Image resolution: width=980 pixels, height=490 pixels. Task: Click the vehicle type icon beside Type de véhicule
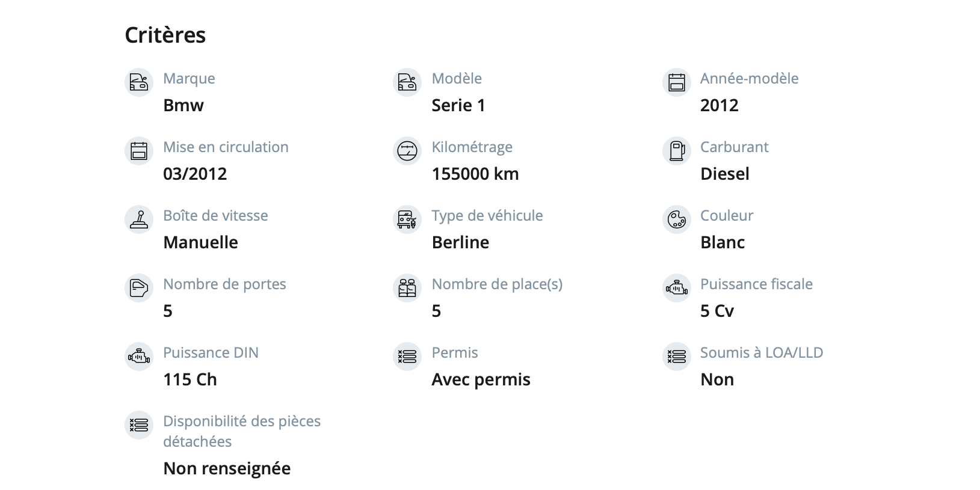[407, 219]
